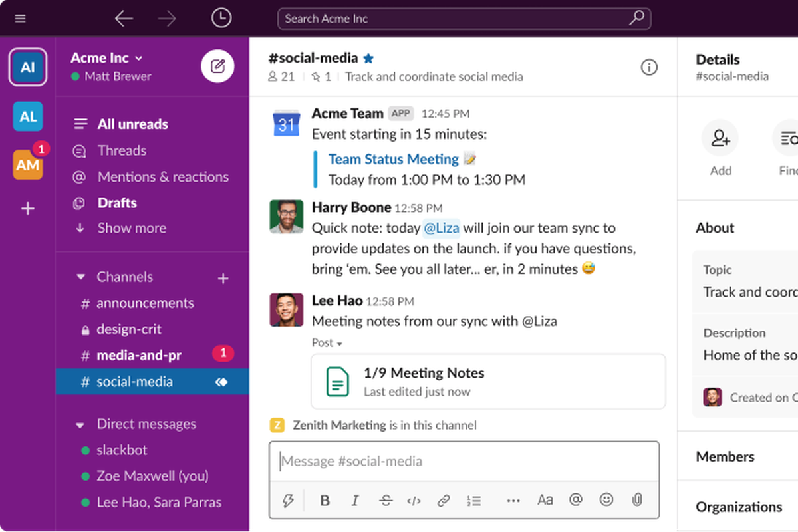Toggle bold formatting
This screenshot has height=532, width=798.
[x=325, y=501]
